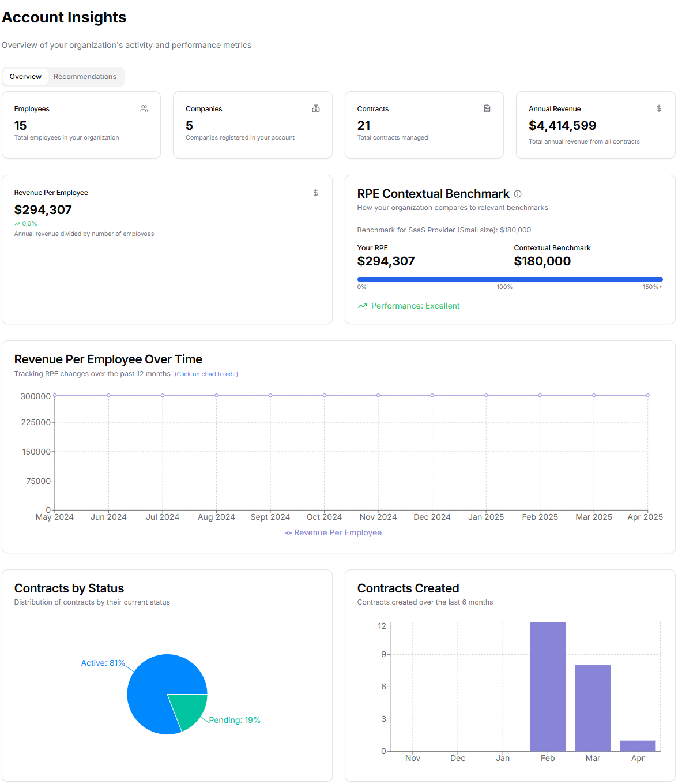Click the Revenue Per Employee legend entry
The width and height of the screenshot is (682, 784).
coord(333,532)
